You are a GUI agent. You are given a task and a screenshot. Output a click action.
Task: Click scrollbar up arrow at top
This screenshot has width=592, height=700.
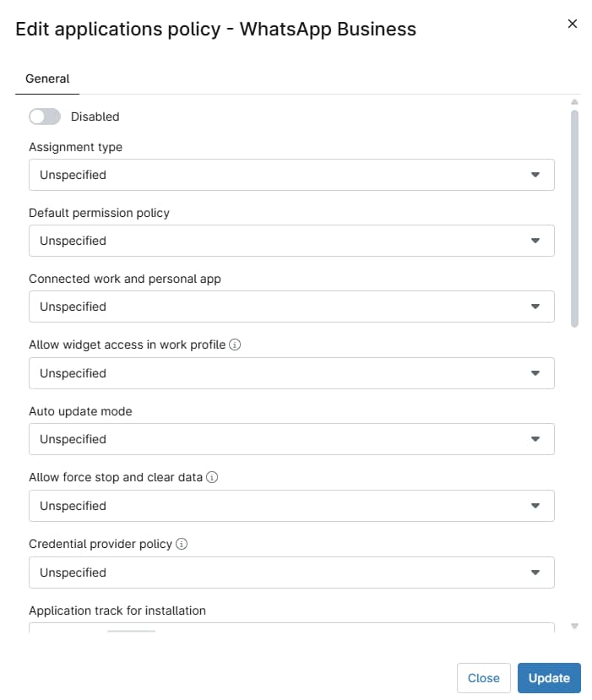pos(574,102)
